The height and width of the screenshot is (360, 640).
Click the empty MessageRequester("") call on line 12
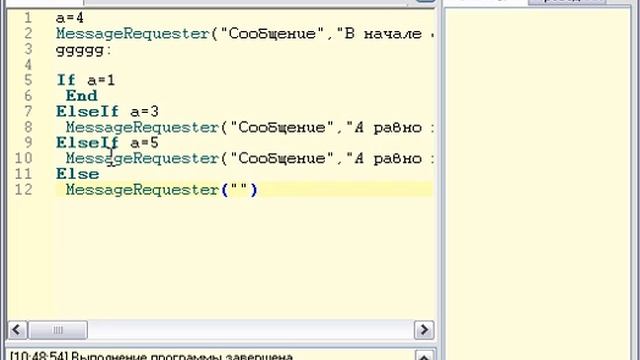[162, 190]
